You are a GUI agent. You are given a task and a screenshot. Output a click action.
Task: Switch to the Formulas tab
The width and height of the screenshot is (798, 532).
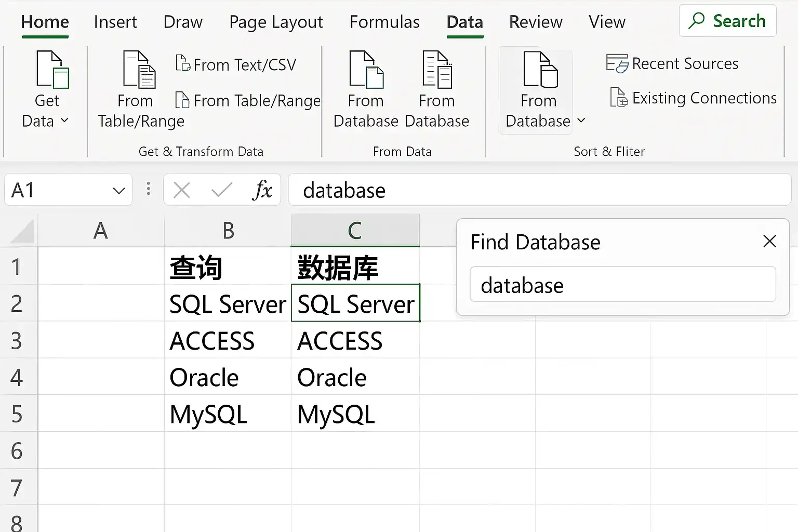pos(384,22)
